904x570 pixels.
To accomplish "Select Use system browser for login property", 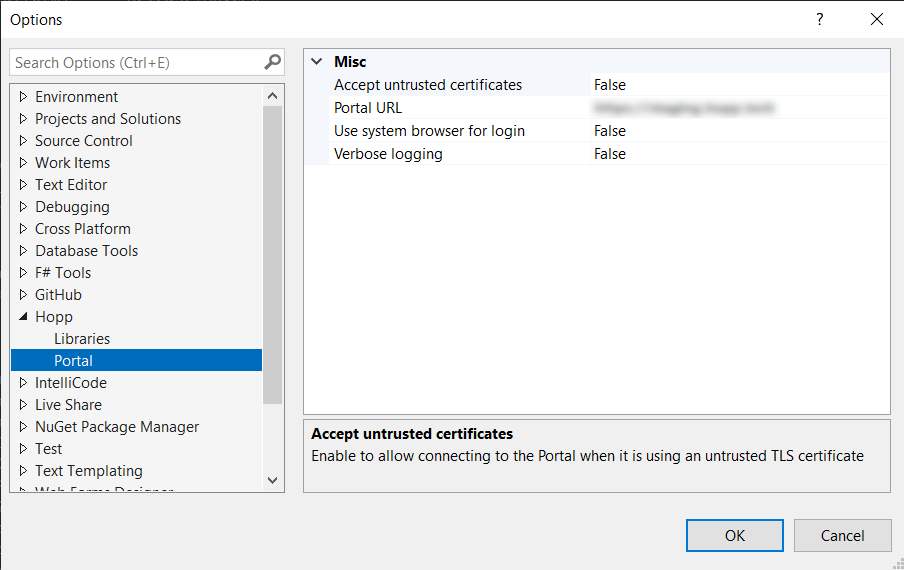I will pos(429,131).
